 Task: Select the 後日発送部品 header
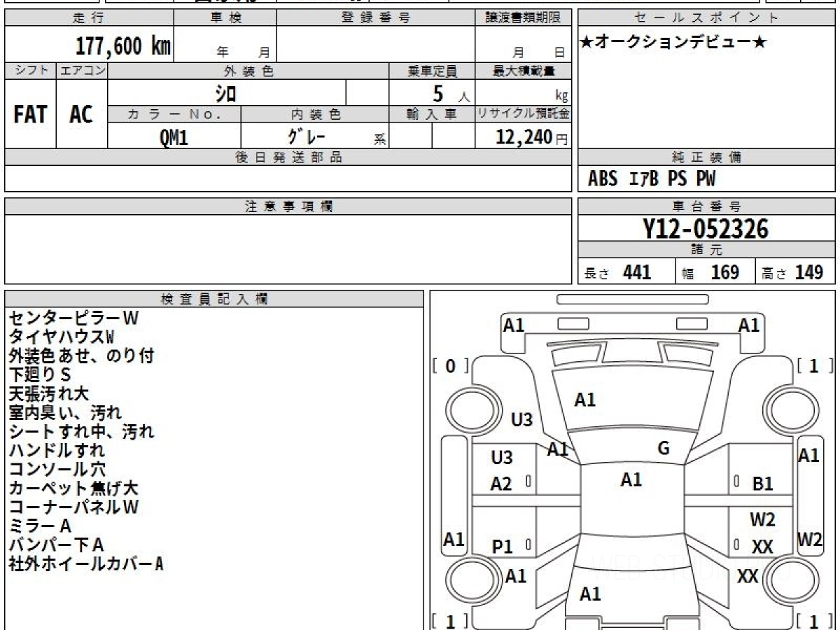tap(288, 157)
